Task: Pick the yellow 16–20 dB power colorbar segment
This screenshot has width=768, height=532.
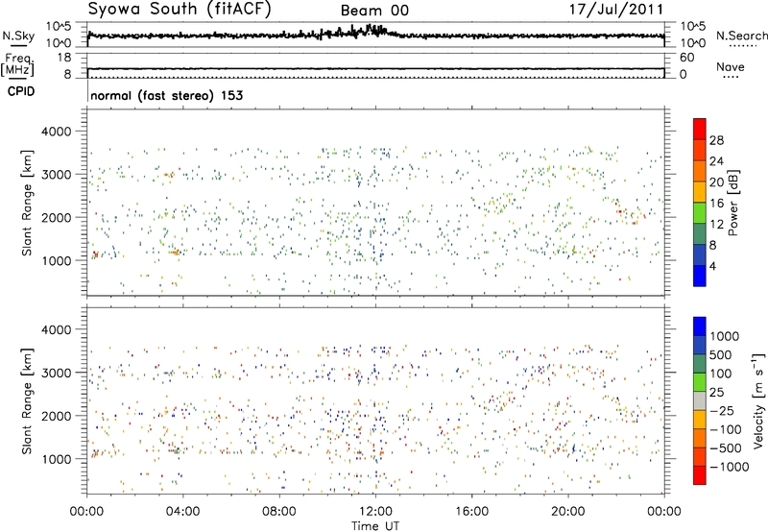Action: 700,192
